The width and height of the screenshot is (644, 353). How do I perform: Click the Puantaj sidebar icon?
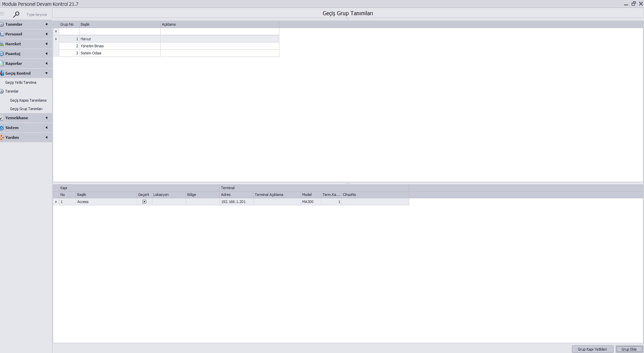[2, 54]
